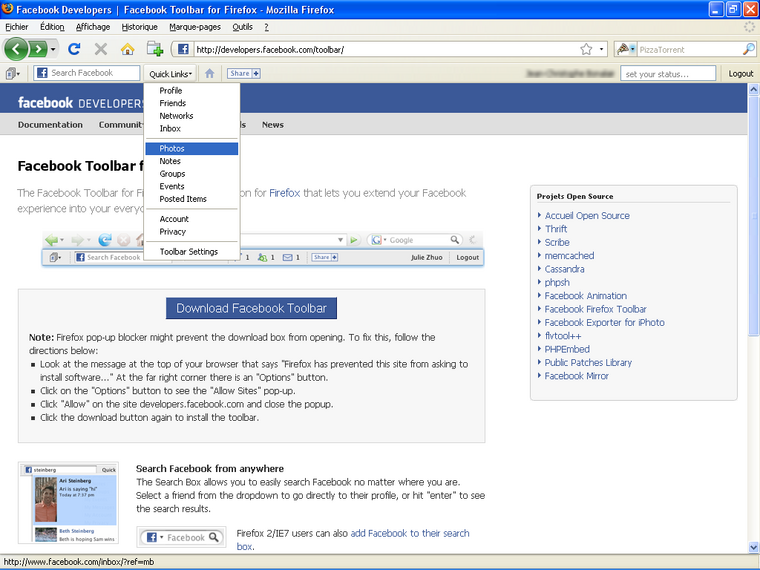Open Toolbar Settings menu entry
Screen dimensions: 760x570
coord(191,252)
